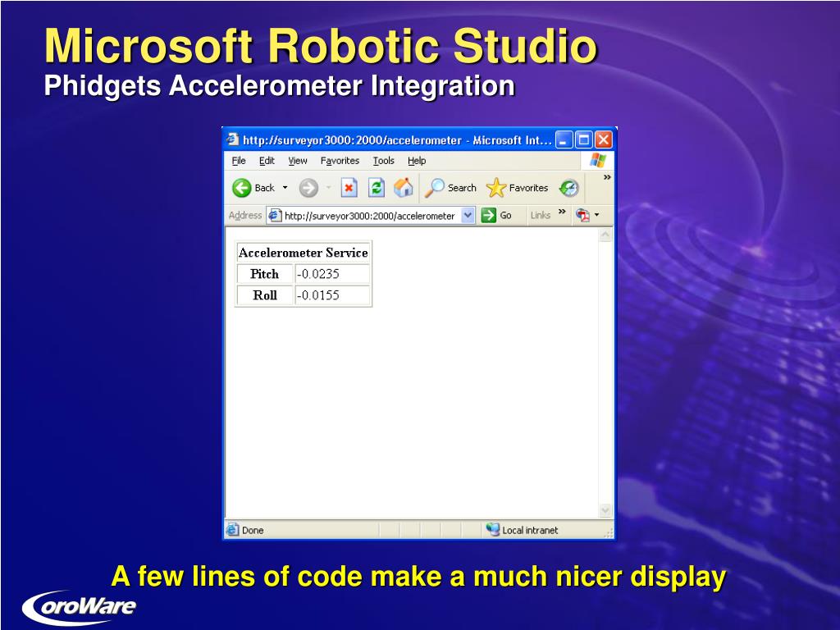Click the grey Forward arrow button
Image resolution: width=840 pixels, height=630 pixels.
(308, 188)
